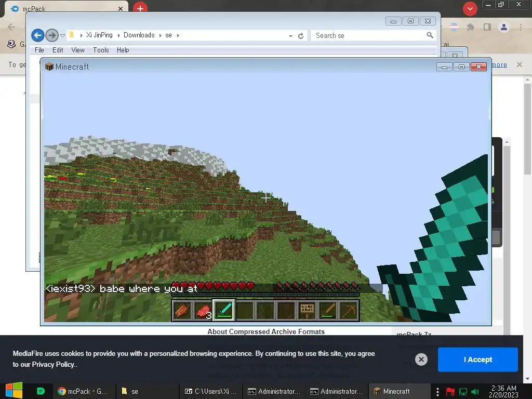The height and width of the screenshot is (399, 532).
Task: Click the About Compressed Archive Formats heading
Action: pyautogui.click(x=266, y=331)
